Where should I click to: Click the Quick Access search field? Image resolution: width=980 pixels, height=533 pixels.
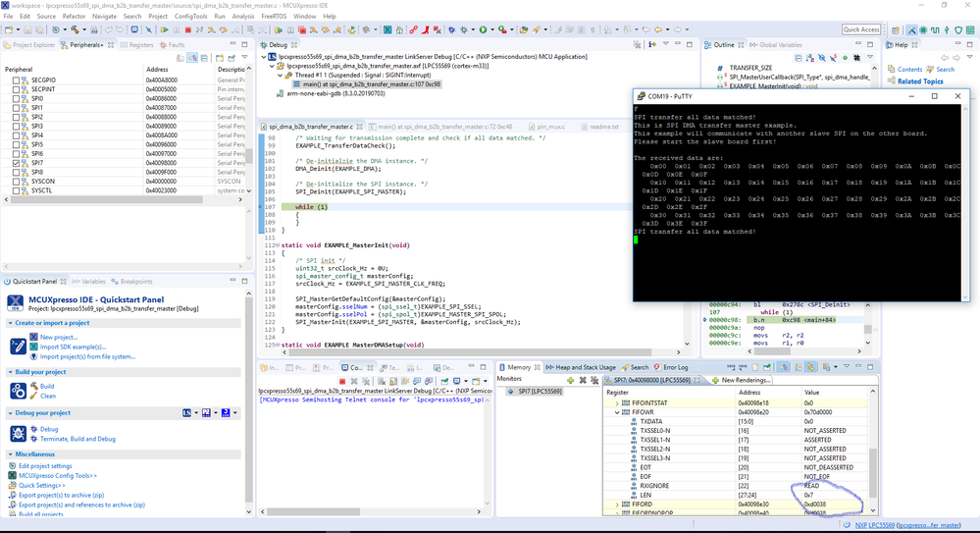[861, 29]
